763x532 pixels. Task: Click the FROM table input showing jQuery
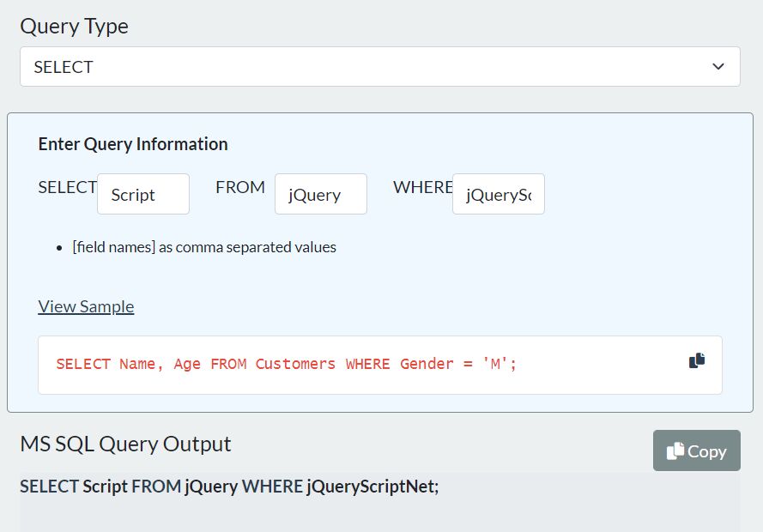coord(320,194)
